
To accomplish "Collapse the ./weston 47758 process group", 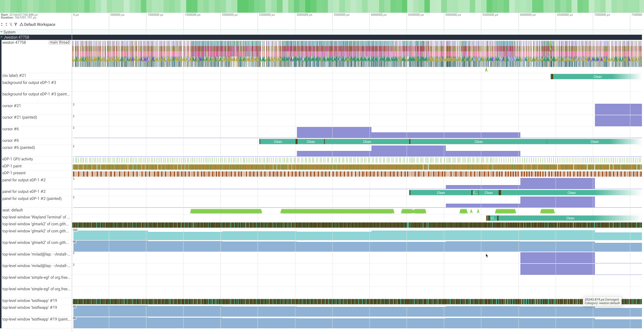I will 1,37.
